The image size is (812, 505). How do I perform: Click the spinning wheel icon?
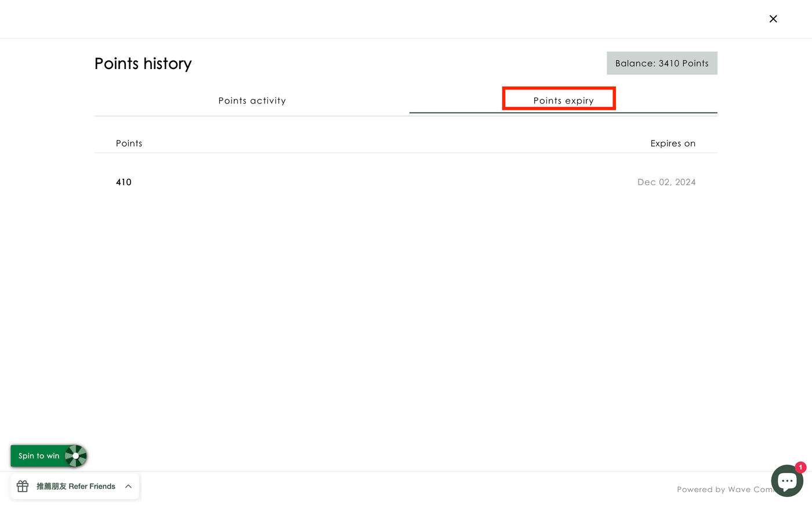pyautogui.click(x=76, y=456)
